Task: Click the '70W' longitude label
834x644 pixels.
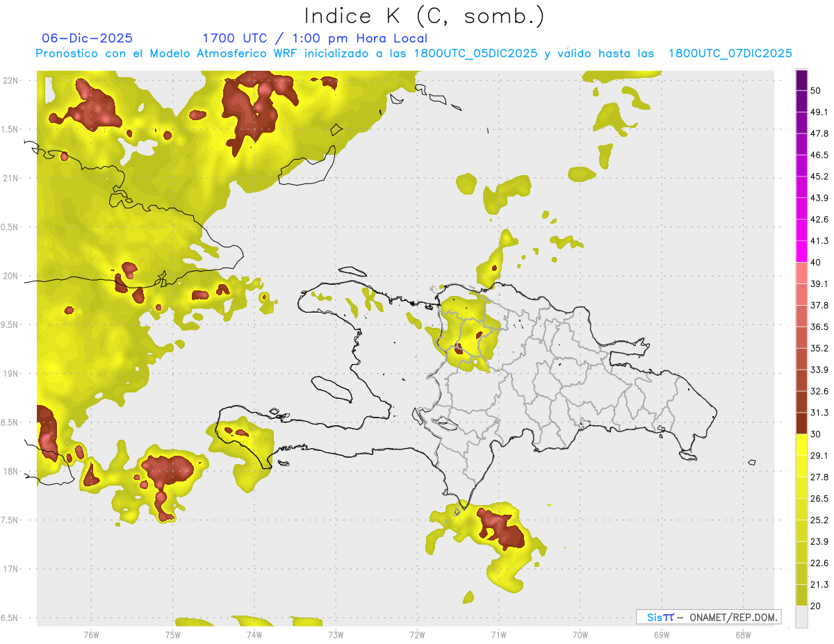Action: [x=580, y=634]
